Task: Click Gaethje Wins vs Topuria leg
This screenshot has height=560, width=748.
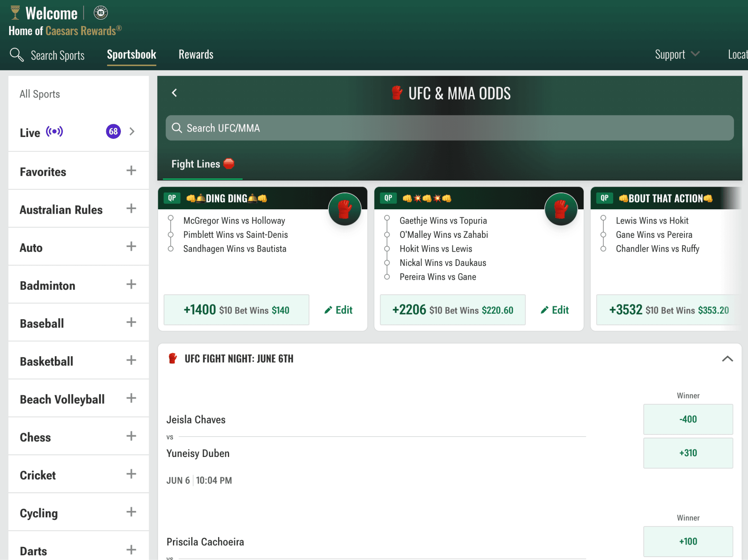Action: pyautogui.click(x=443, y=221)
